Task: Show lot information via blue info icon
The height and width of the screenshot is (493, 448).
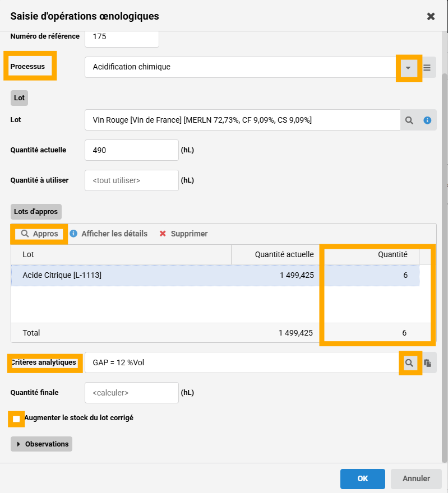Action: point(427,120)
